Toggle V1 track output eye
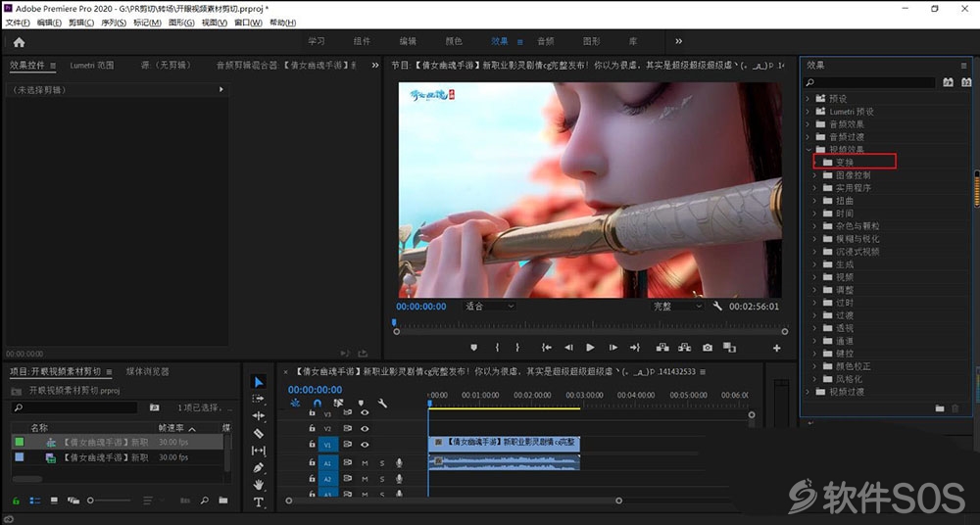The height and width of the screenshot is (525, 980). click(365, 445)
